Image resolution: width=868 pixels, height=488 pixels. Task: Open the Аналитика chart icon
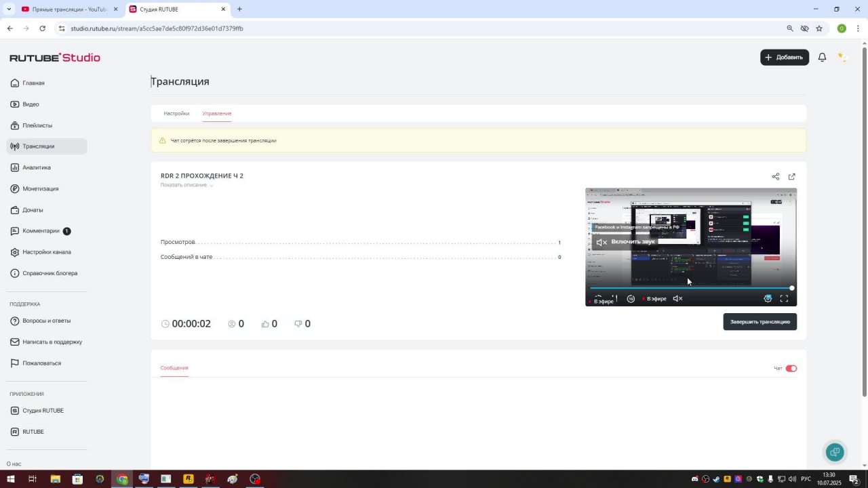(15, 167)
